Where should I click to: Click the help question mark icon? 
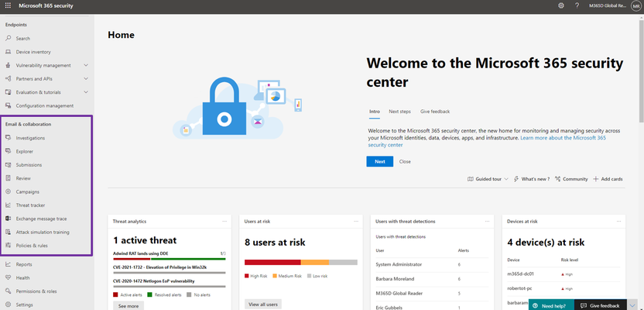pyautogui.click(x=577, y=5)
